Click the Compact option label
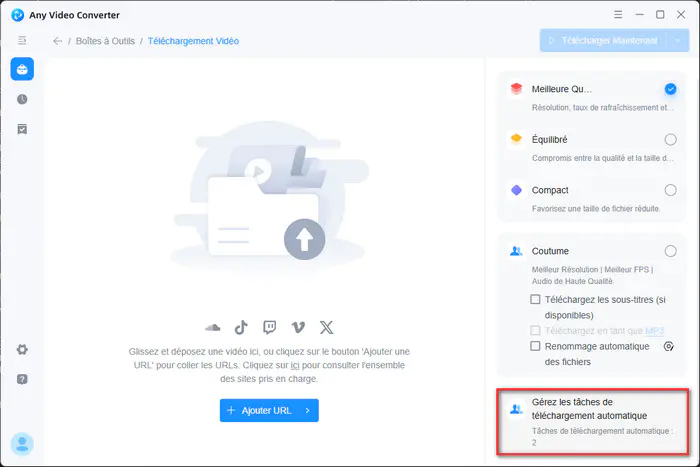The width and height of the screenshot is (700, 467). 550,190
